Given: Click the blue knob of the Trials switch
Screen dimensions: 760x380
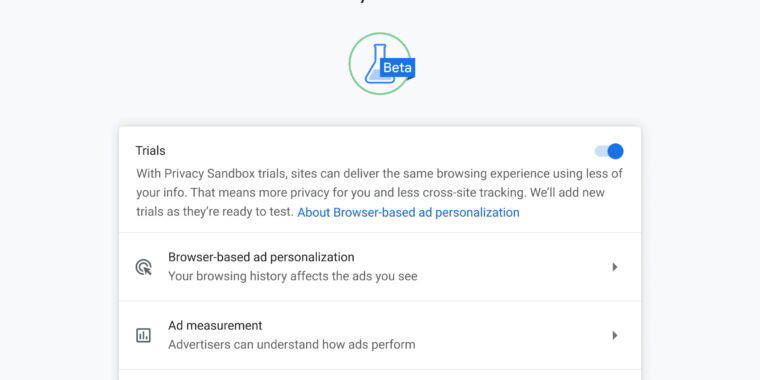Looking at the screenshot, I should point(616,151).
